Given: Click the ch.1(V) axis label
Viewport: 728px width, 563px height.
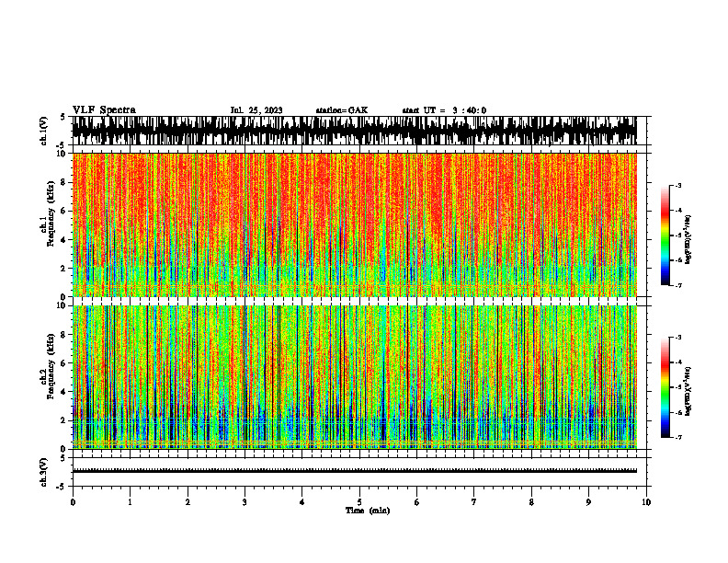Looking at the screenshot, I should 44,131.
